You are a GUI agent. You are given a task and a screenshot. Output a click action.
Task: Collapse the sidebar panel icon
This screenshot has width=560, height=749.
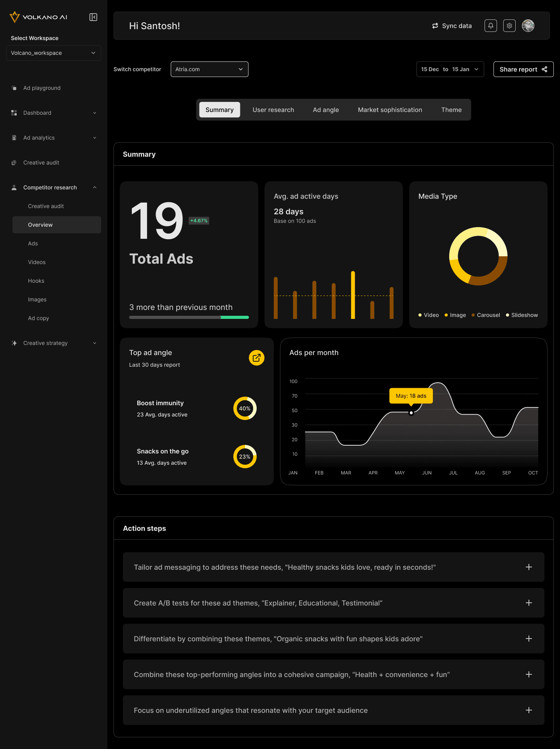pos(93,17)
